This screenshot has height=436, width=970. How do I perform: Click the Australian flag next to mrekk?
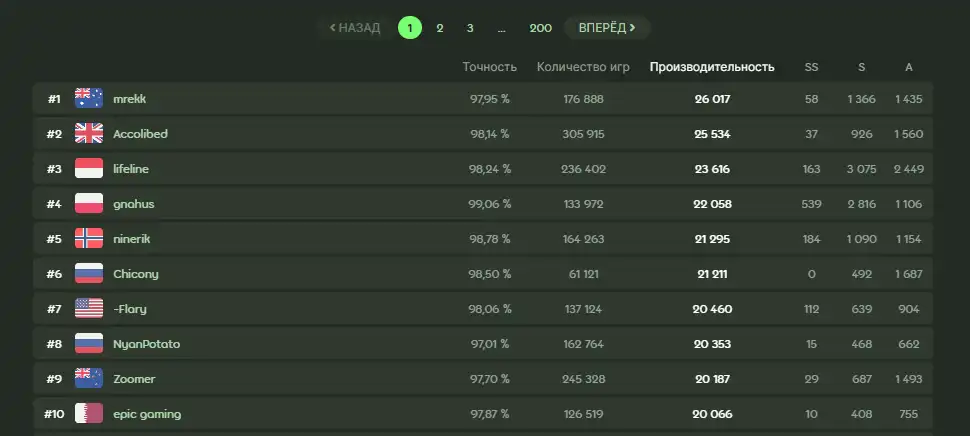point(88,99)
